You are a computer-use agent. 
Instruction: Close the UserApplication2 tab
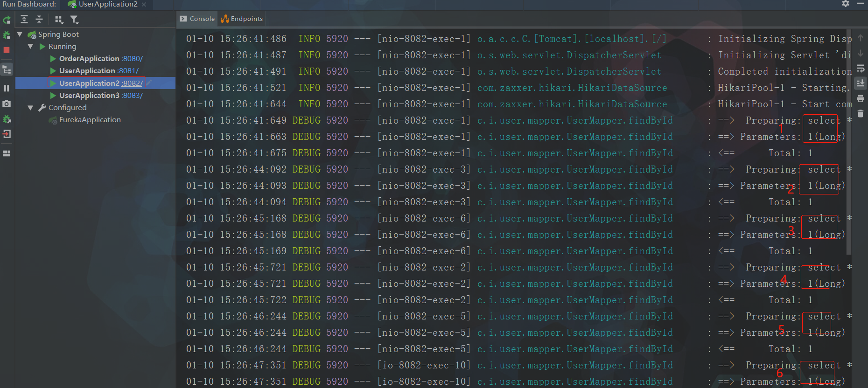click(x=144, y=4)
